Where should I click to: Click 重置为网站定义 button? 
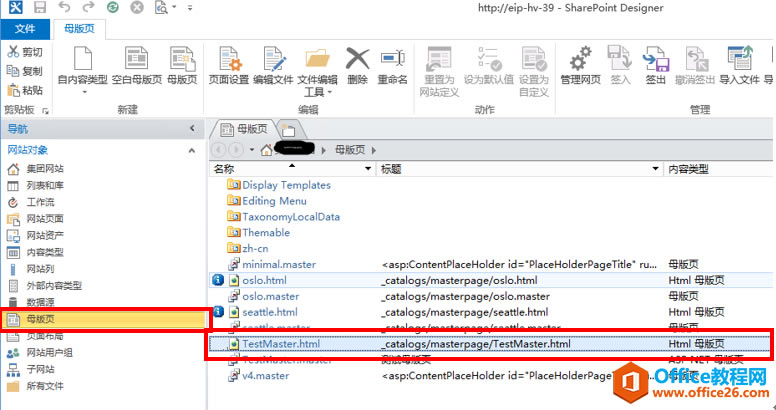click(439, 72)
